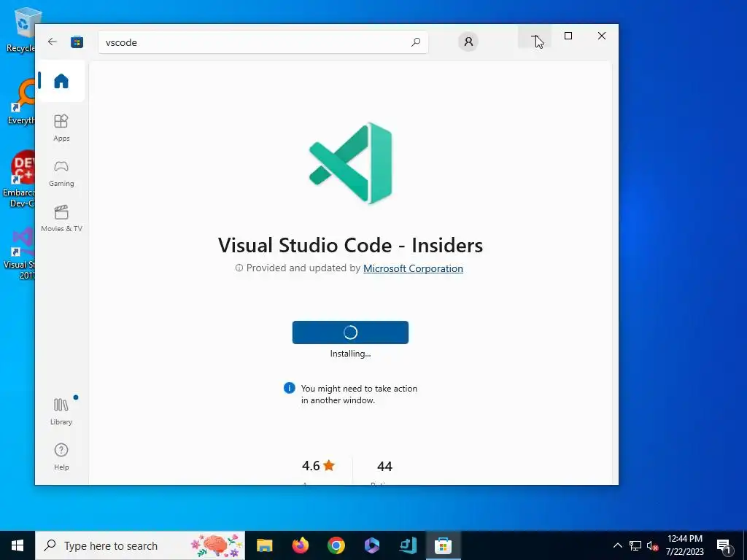Click the taskbar search box
The width and height of the screenshot is (747, 560).
coord(140,545)
